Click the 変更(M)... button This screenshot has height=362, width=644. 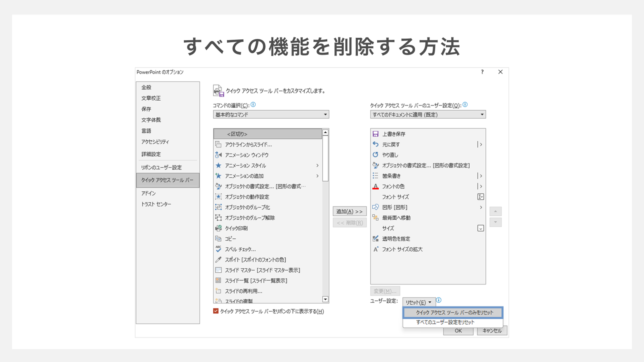[385, 291]
